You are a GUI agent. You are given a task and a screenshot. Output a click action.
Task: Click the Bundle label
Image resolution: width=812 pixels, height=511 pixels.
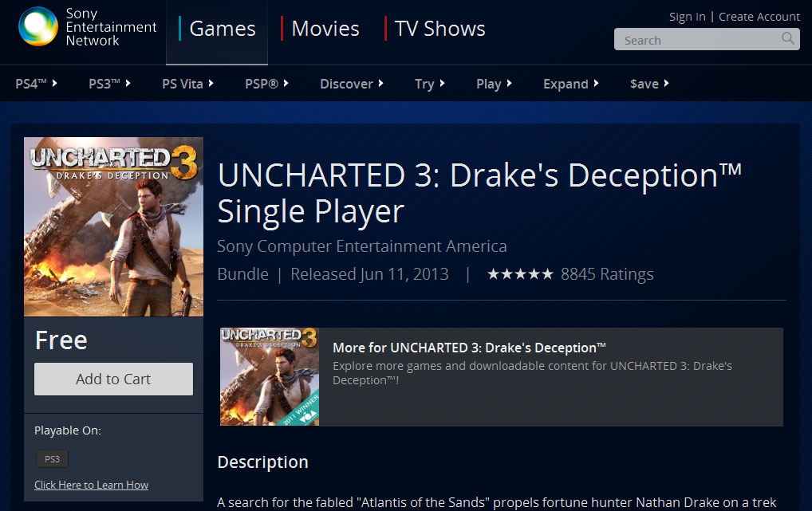click(242, 274)
